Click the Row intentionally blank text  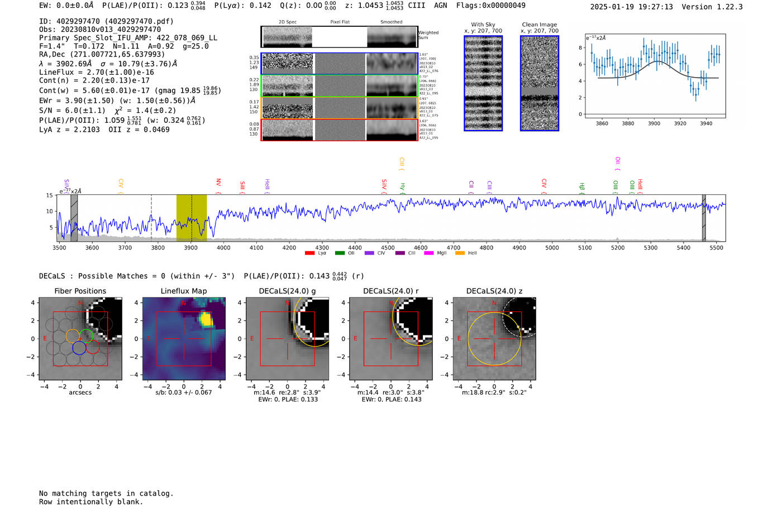click(91, 502)
